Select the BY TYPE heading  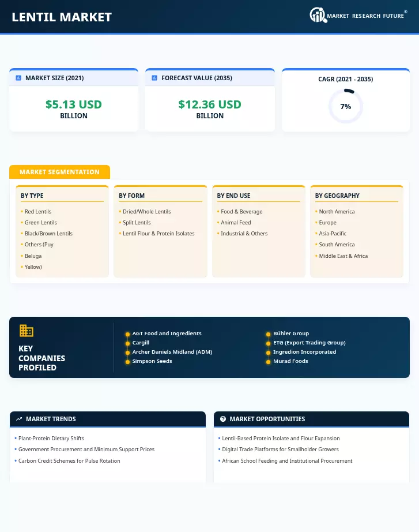(32, 196)
